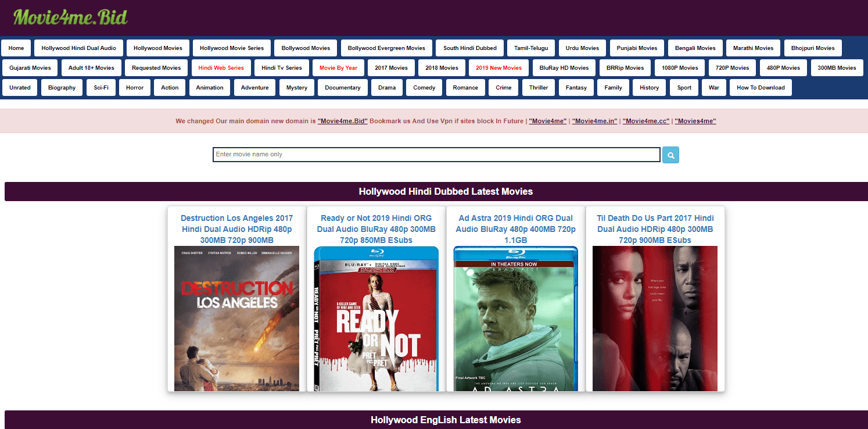View 2018 Movies

pos(442,68)
